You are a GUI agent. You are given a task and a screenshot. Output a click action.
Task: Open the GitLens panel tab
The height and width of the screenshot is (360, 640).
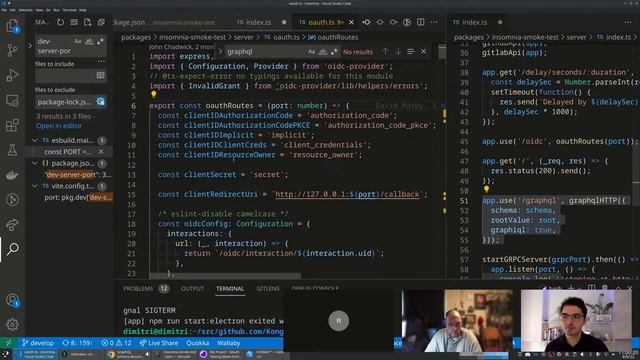[268, 289]
